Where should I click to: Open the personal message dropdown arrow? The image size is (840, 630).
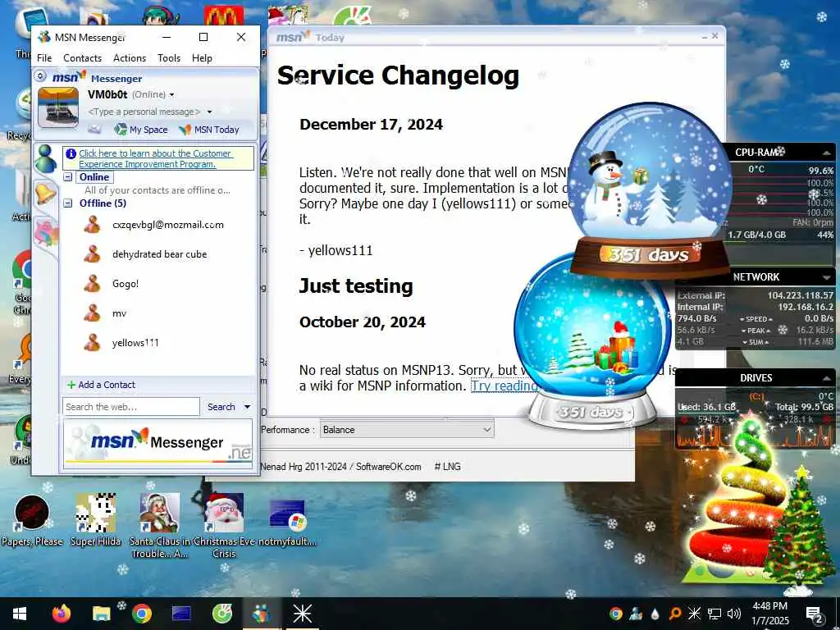click(x=209, y=112)
